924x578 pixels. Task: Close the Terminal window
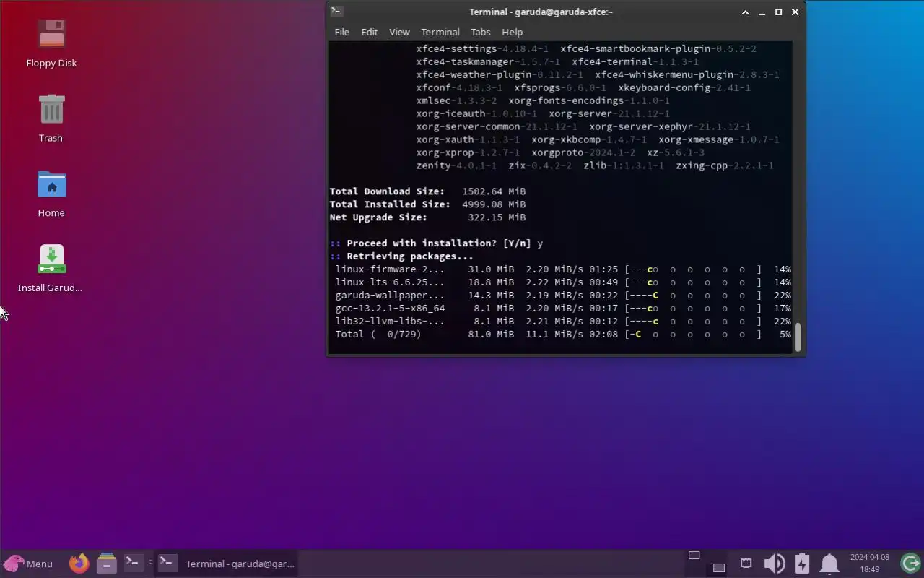tap(796, 12)
